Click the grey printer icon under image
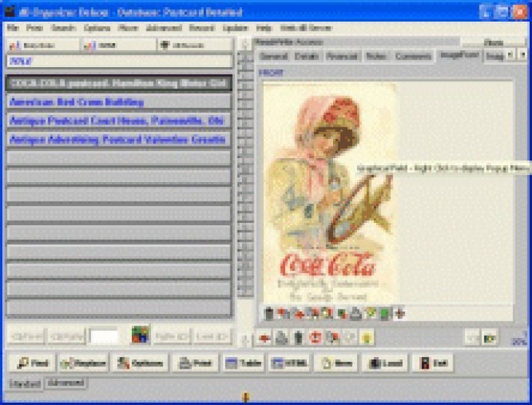This screenshot has width=532, height=405. point(355,314)
